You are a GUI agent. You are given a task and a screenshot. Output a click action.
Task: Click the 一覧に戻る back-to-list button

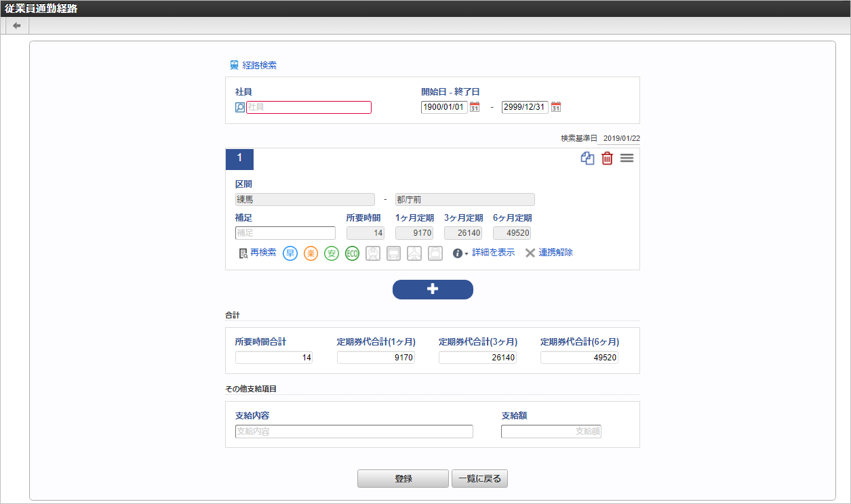(479, 479)
